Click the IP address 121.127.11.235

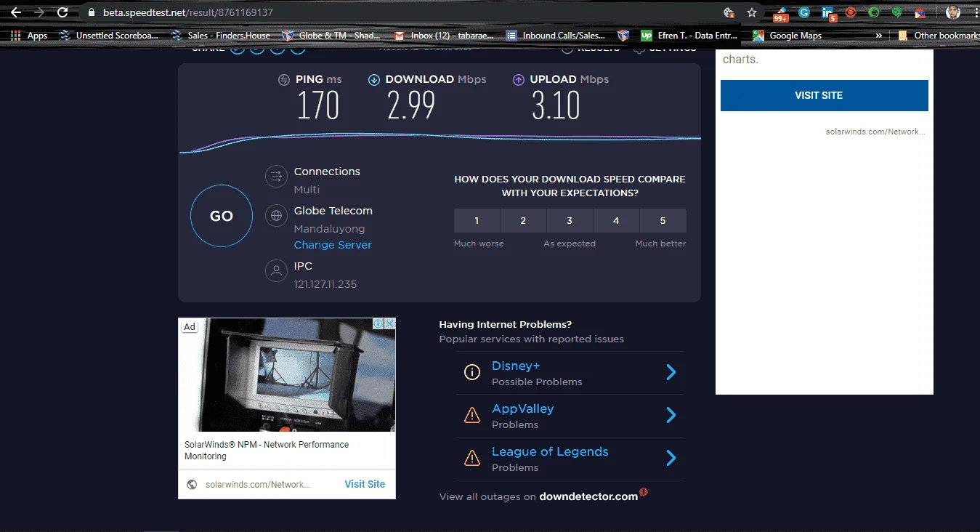click(x=325, y=284)
